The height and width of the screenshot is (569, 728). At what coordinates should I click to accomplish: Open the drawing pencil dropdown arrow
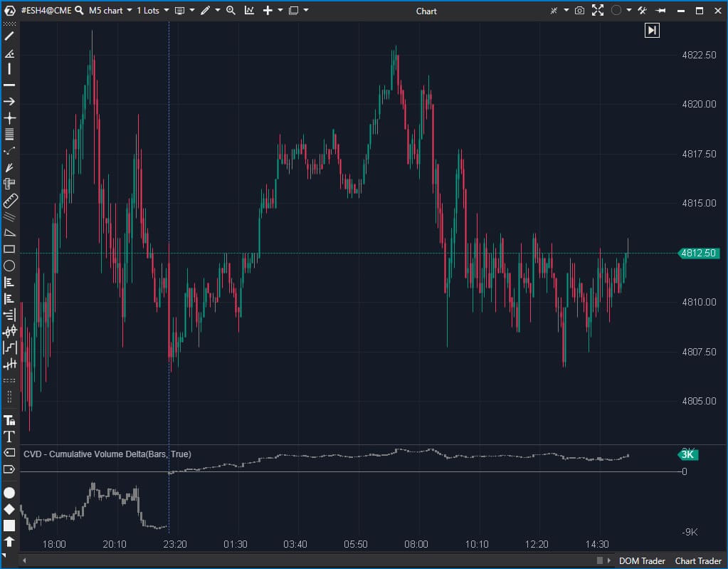tap(217, 11)
